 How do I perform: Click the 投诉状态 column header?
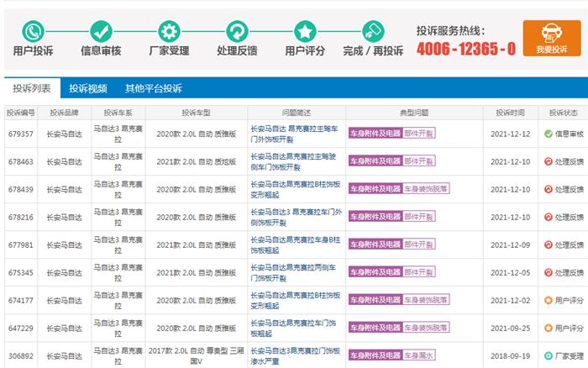(x=564, y=113)
